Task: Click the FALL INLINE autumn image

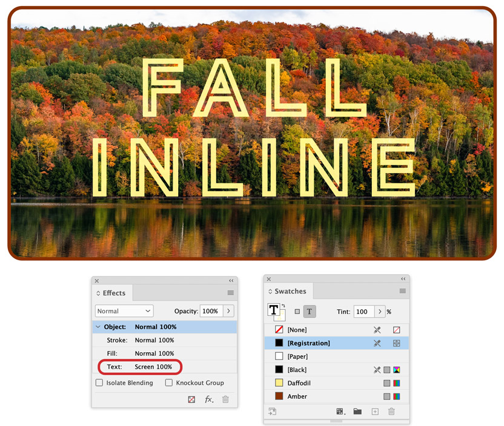Action: pos(252,133)
